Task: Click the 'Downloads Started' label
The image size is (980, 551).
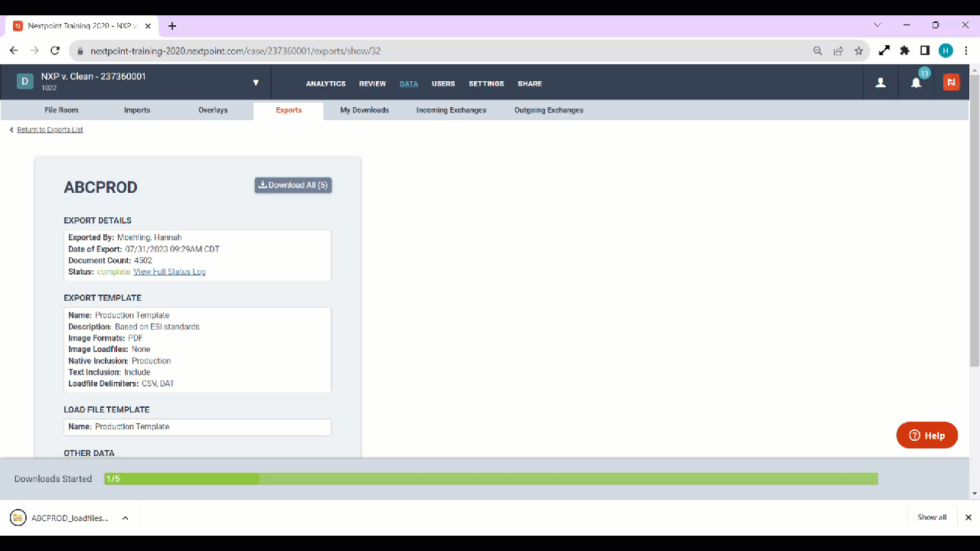Action: [x=53, y=479]
